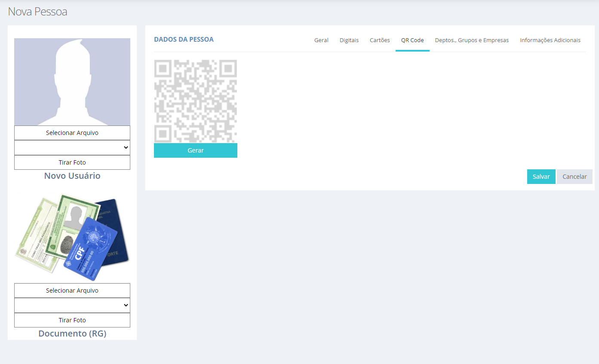Click the Nova Pessoa page title
Image resolution: width=599 pixels, height=364 pixels.
37,12
